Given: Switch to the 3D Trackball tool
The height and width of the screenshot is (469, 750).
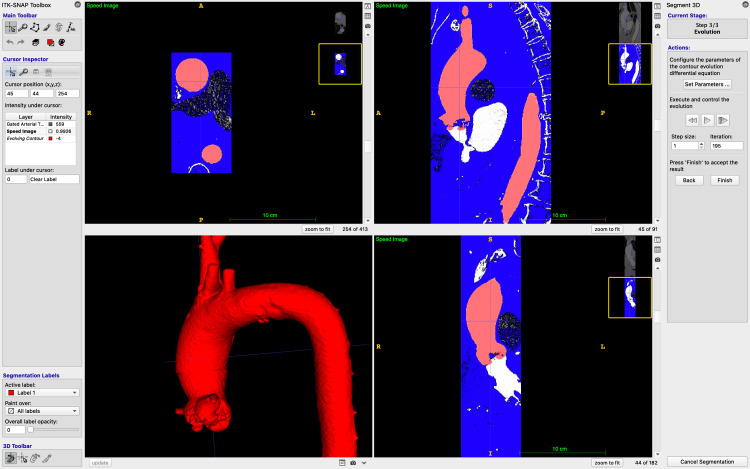Looking at the screenshot, I should coord(11,458).
